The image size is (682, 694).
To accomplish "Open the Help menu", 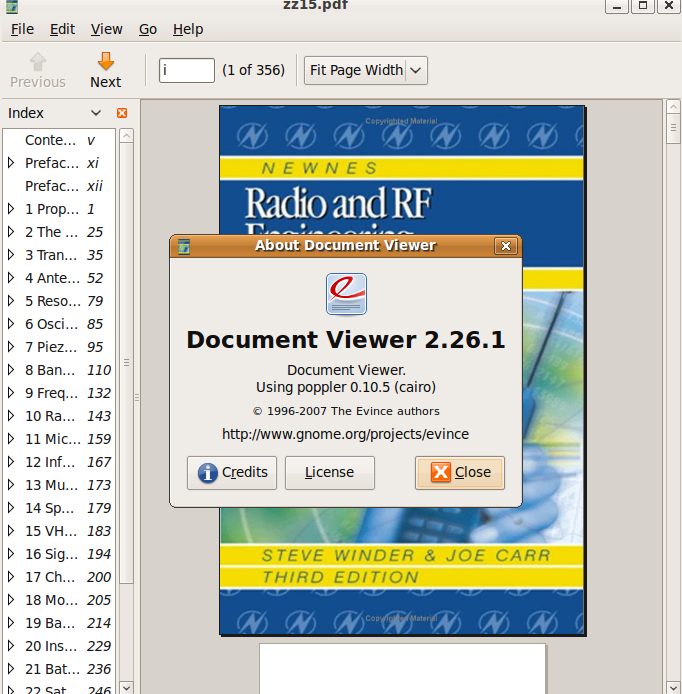I will tap(188, 29).
